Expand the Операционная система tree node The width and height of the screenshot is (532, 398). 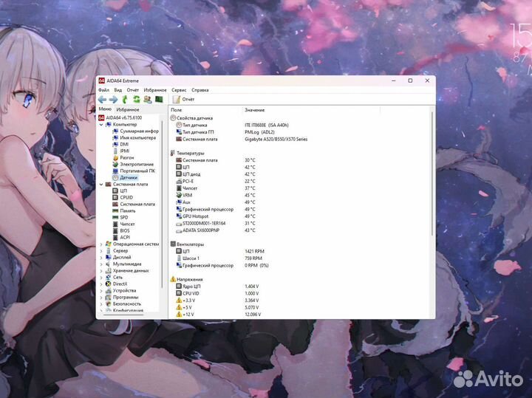click(101, 244)
